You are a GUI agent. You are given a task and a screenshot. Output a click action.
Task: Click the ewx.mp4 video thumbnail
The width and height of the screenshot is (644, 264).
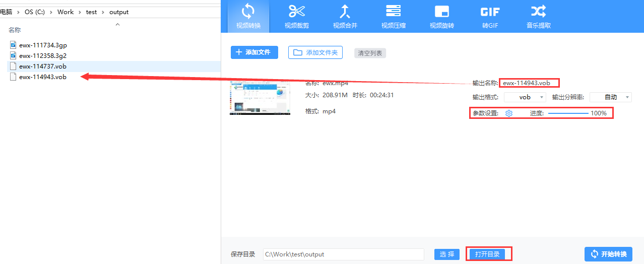(260, 98)
